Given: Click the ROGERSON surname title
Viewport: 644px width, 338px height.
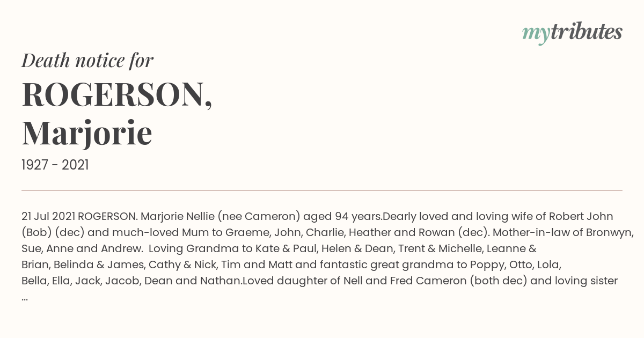Looking at the screenshot, I should click(117, 95).
